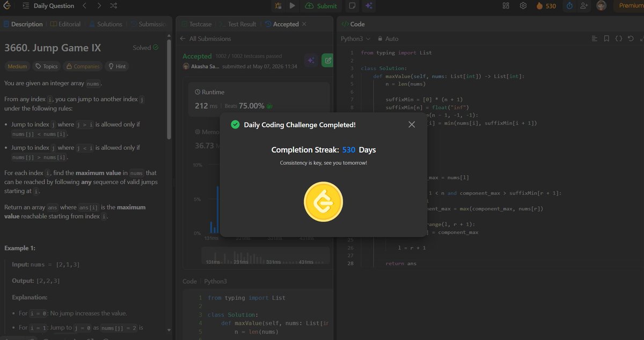Click the Medium difficulty tag
This screenshot has width=644, height=340.
(17, 67)
